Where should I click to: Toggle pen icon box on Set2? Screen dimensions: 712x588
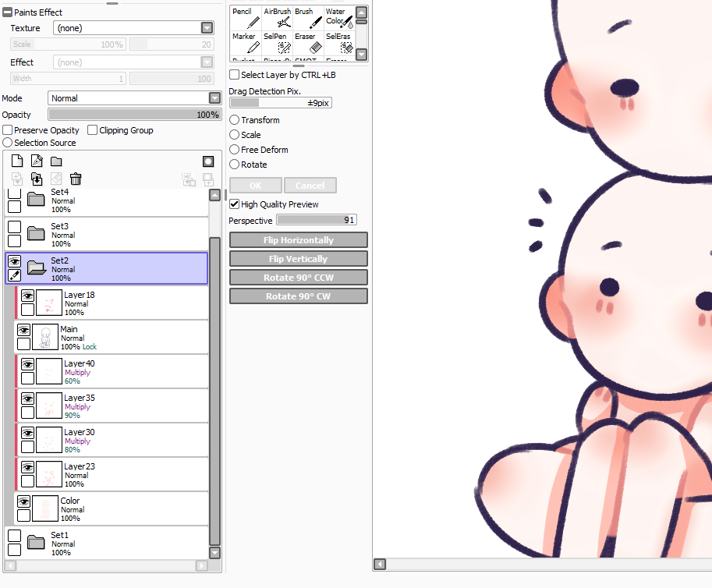tap(15, 275)
